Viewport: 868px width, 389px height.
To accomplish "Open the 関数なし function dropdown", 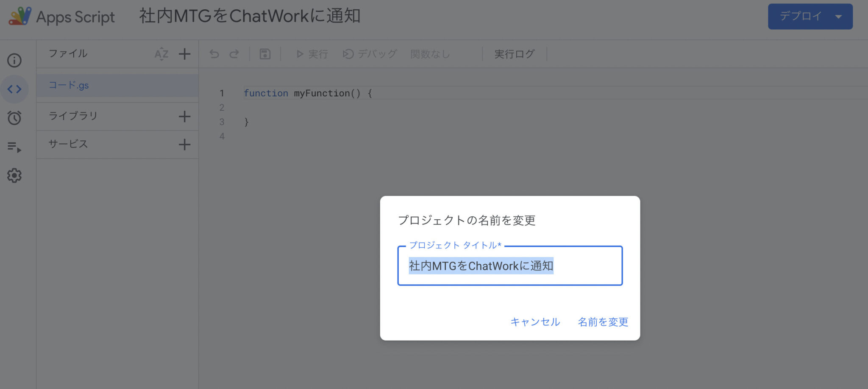I will pos(430,54).
